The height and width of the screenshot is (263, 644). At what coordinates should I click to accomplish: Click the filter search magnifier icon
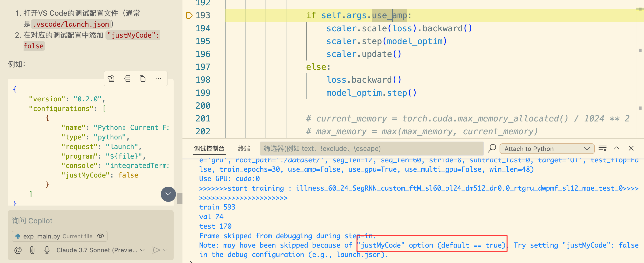point(492,148)
